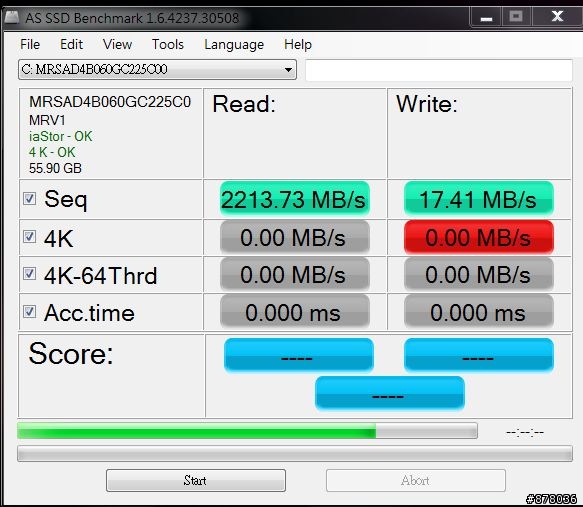This screenshot has height=507, width=583.
Task: Click the empty overall progress bar
Action: [x=295, y=454]
